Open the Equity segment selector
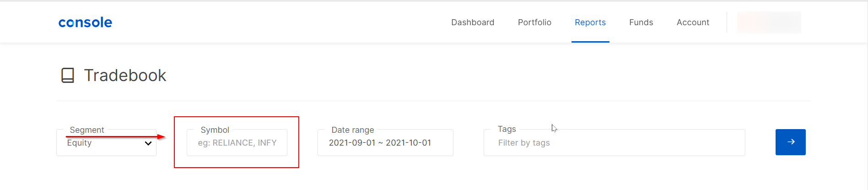868x190 pixels. (x=106, y=143)
